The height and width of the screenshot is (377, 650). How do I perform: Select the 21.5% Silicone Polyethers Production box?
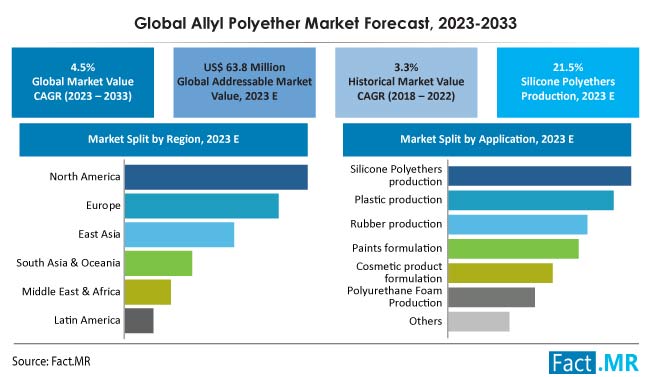tap(568, 82)
